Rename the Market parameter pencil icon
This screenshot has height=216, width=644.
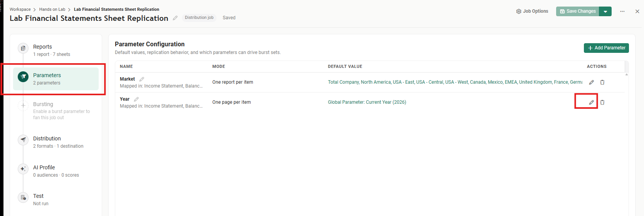pyautogui.click(x=142, y=79)
